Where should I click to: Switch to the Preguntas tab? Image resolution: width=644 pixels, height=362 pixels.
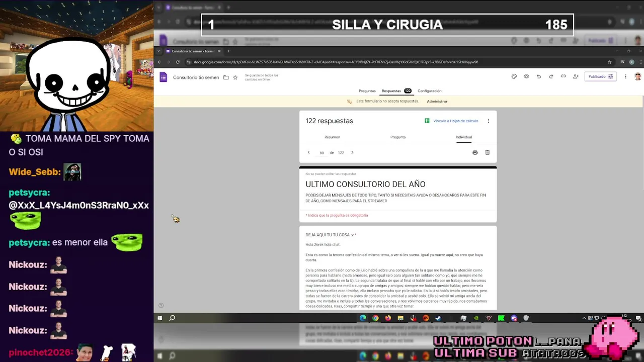[x=367, y=91]
